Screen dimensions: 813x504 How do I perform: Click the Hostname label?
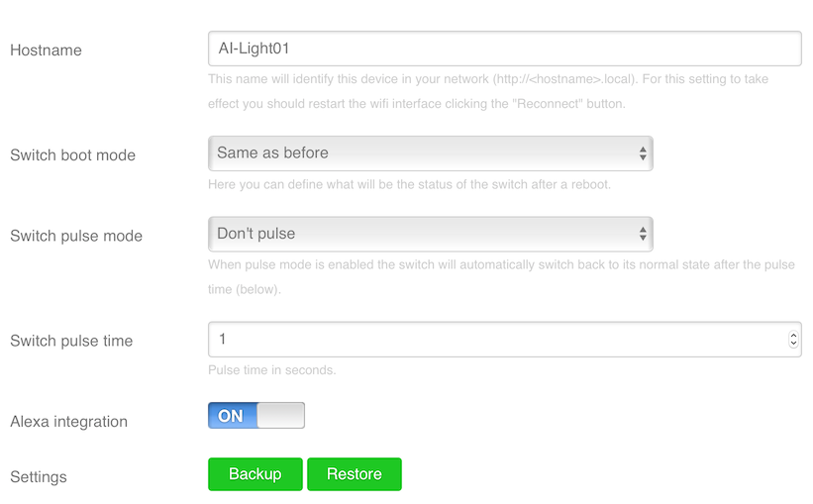(x=46, y=50)
